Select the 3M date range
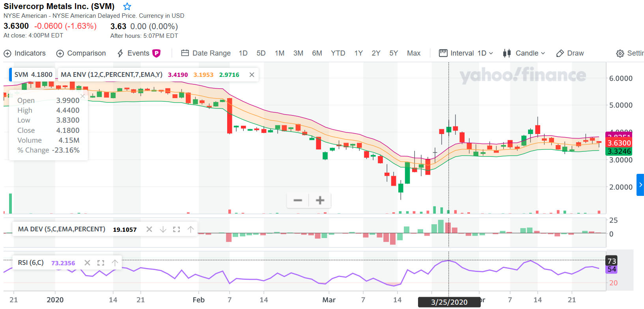The image size is (644, 309). coord(298,53)
